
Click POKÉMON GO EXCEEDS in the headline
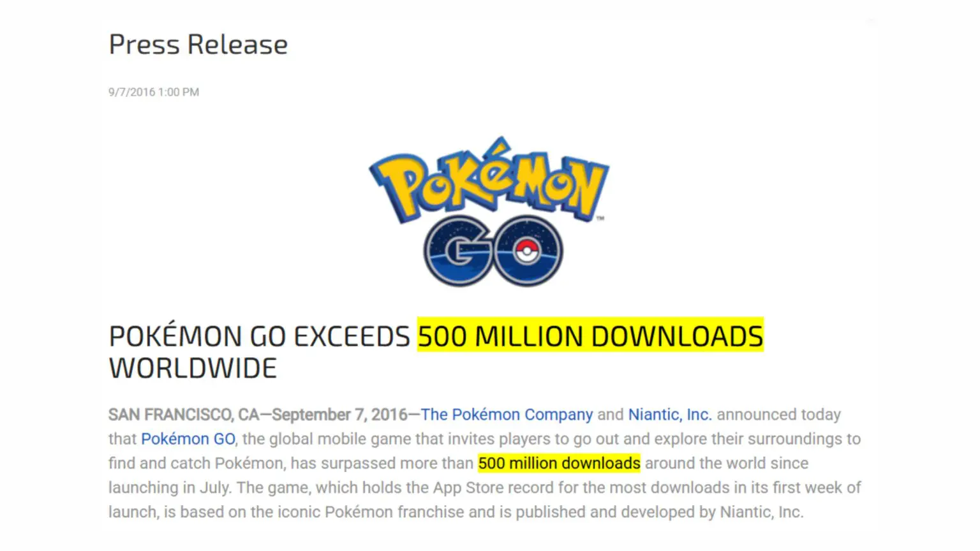click(259, 336)
